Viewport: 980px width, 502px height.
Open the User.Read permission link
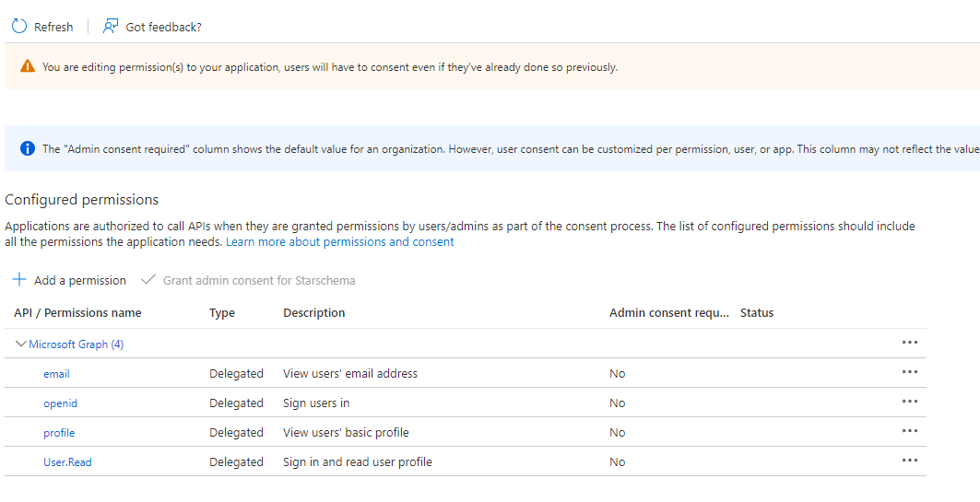(67, 462)
